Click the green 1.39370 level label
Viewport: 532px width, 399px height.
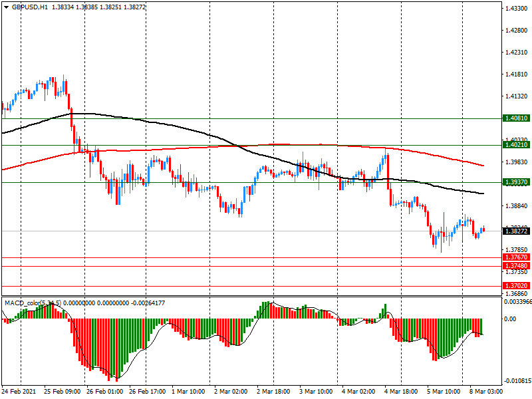coord(516,182)
